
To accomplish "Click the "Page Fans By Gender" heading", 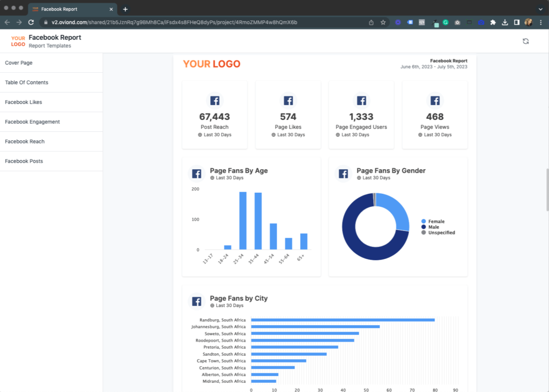I will [391, 171].
